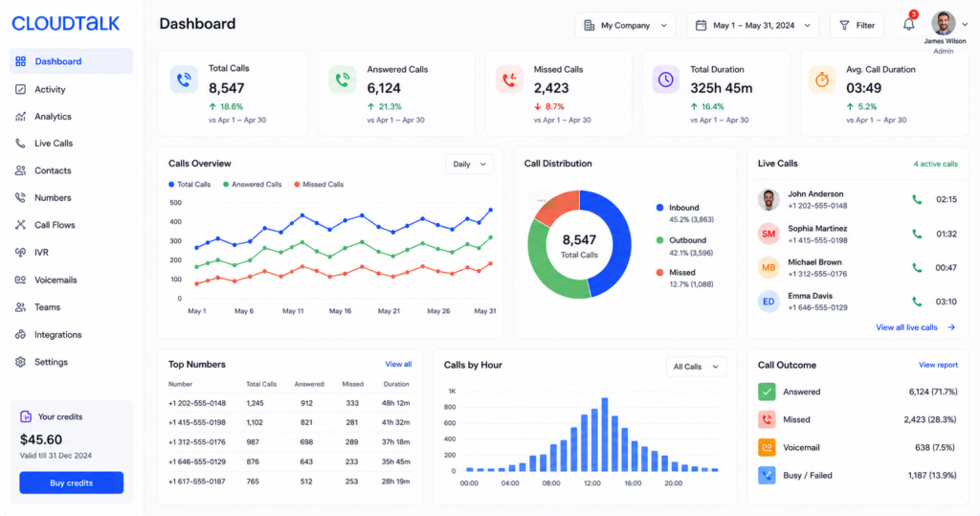Image resolution: width=980 pixels, height=516 pixels.
Task: Open the May 1 – May 31 date range picker
Action: 752,26
